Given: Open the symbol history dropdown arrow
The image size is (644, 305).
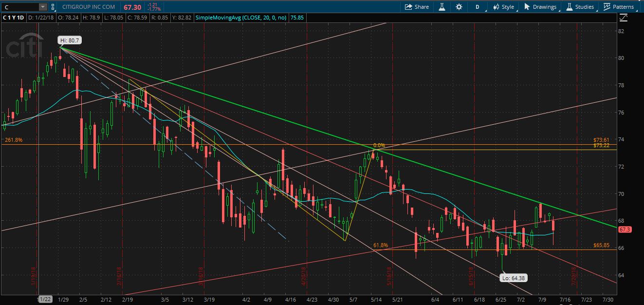Looking at the screenshot, I should coord(43,7).
